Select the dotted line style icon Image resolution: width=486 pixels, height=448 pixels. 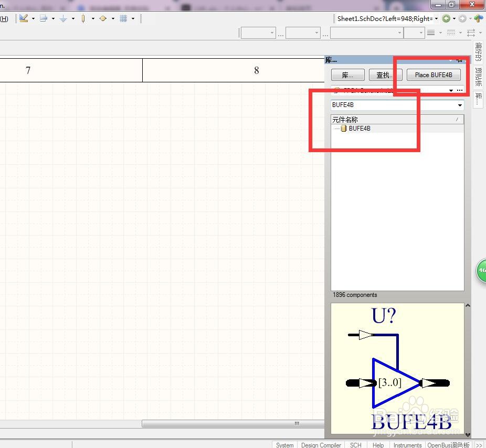[451, 33]
